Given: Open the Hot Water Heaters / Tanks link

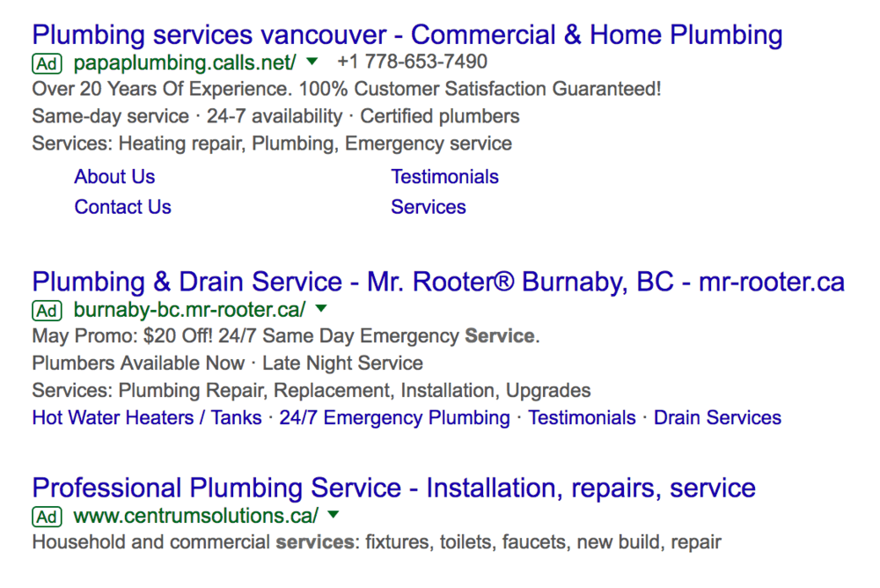Looking at the screenshot, I should [146, 418].
